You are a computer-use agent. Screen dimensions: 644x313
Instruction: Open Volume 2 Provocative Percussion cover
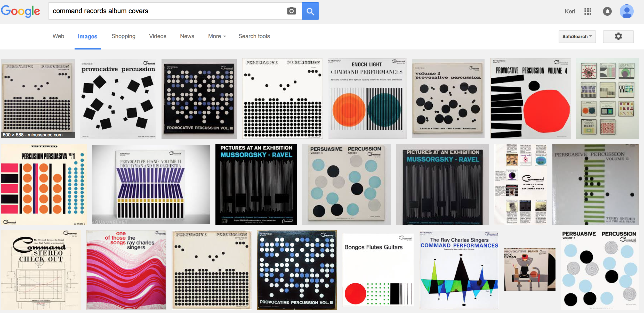[x=448, y=98]
